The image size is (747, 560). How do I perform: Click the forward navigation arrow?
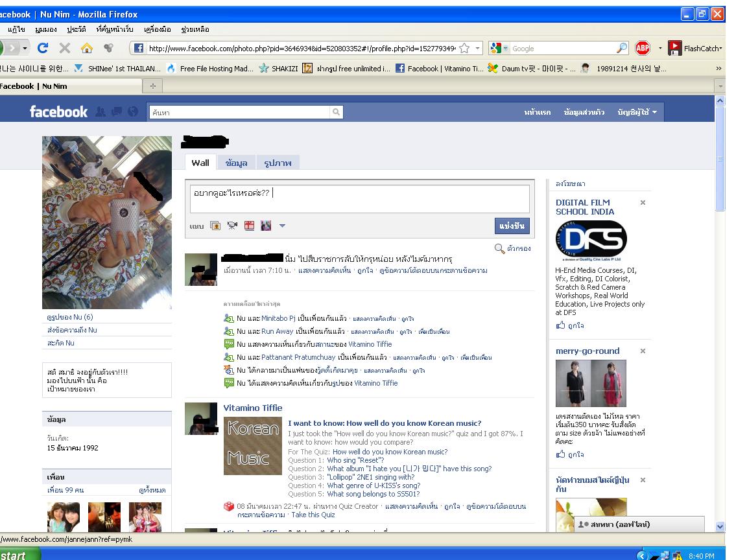[x=12, y=48]
